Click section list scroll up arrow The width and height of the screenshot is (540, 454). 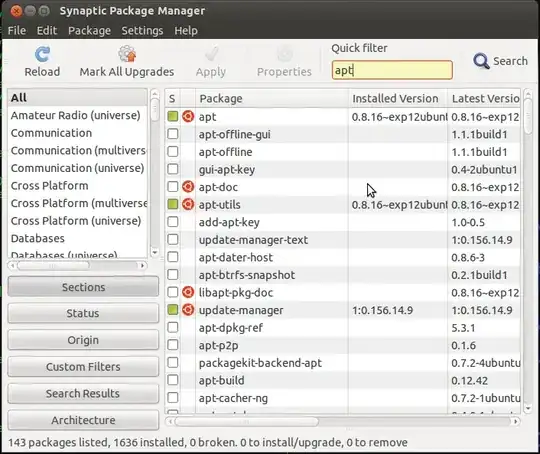pyautogui.click(x=155, y=93)
